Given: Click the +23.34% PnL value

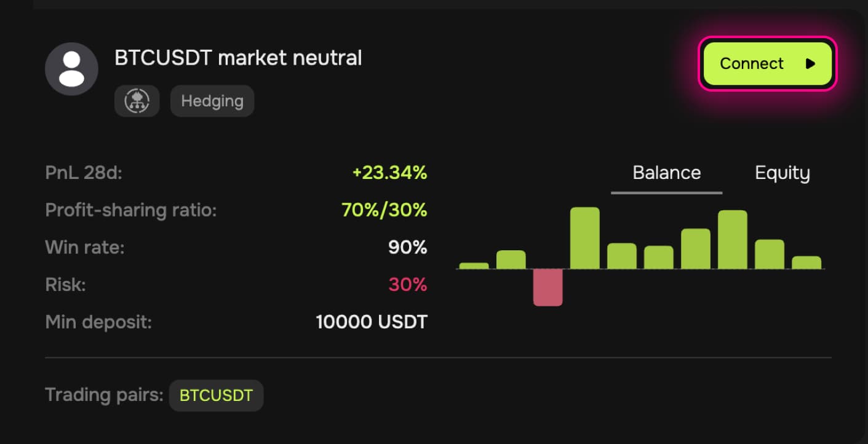Looking at the screenshot, I should (389, 173).
